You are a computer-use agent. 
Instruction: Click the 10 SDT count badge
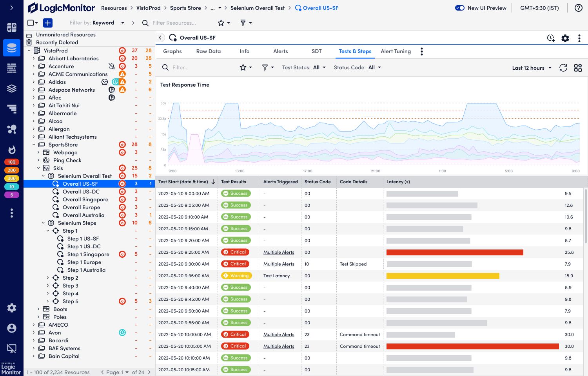[12, 186]
